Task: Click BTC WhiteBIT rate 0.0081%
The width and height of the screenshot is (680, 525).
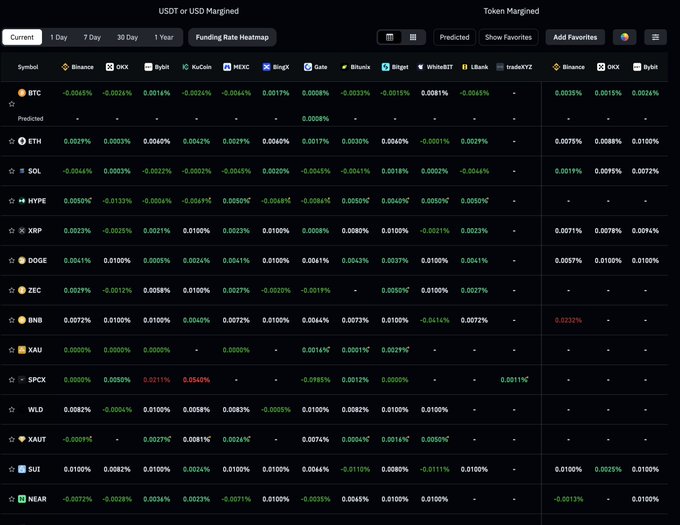Action: [435, 93]
